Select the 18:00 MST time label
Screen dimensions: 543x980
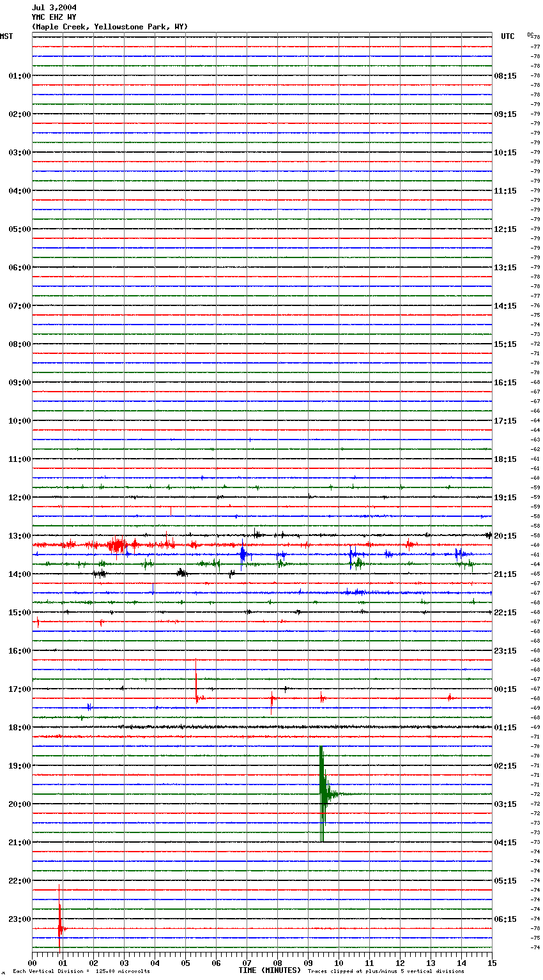20,728
